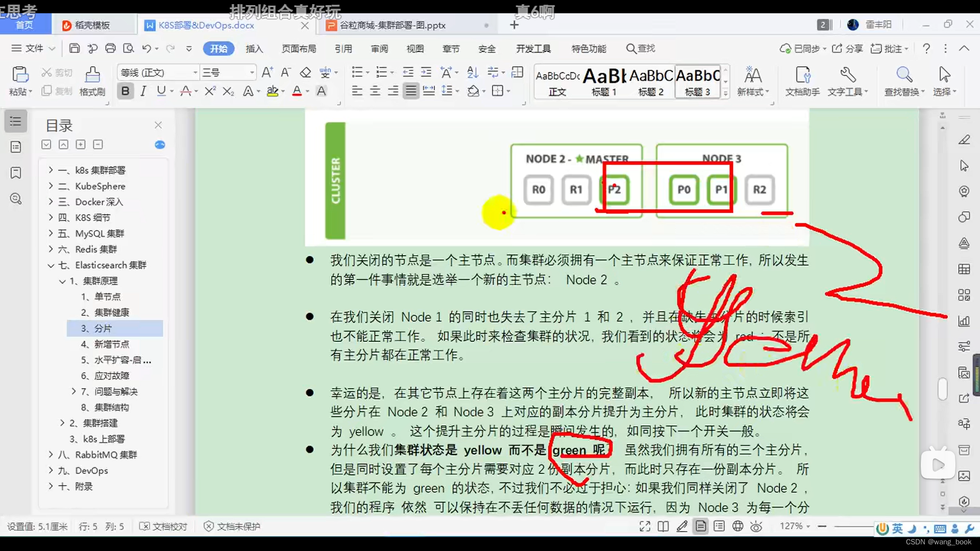Select the superscript icon
The height and width of the screenshot is (551, 980).
click(x=209, y=91)
